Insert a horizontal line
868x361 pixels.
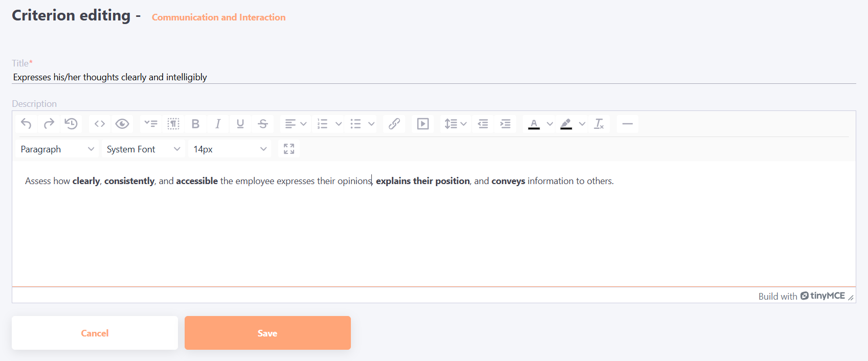click(x=628, y=124)
